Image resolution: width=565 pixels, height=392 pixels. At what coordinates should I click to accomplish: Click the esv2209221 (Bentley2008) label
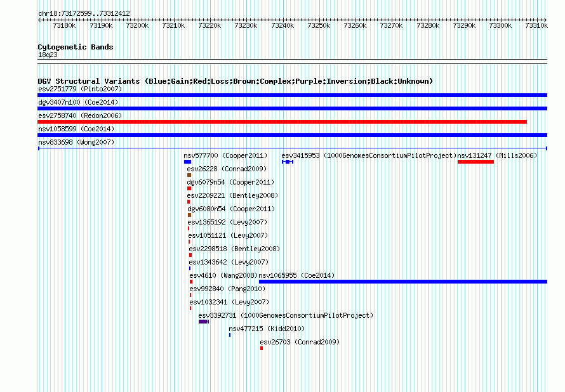coord(232,195)
